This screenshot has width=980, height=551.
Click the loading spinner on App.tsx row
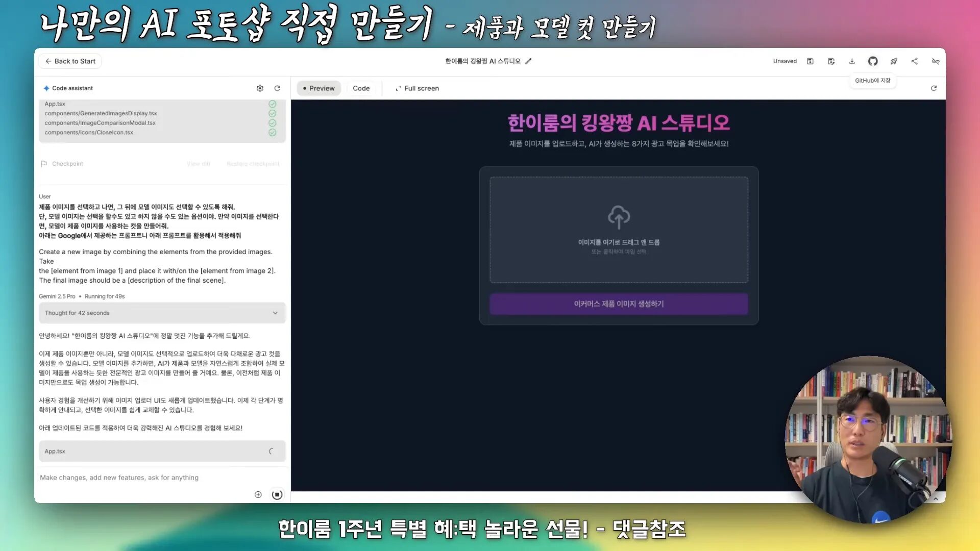click(x=272, y=451)
